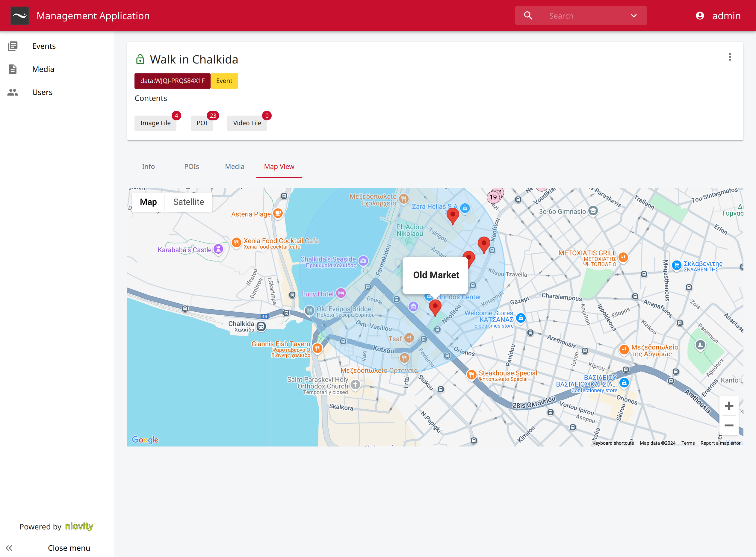Click the Old Market info popup
The height and width of the screenshot is (557, 756).
tap(435, 275)
